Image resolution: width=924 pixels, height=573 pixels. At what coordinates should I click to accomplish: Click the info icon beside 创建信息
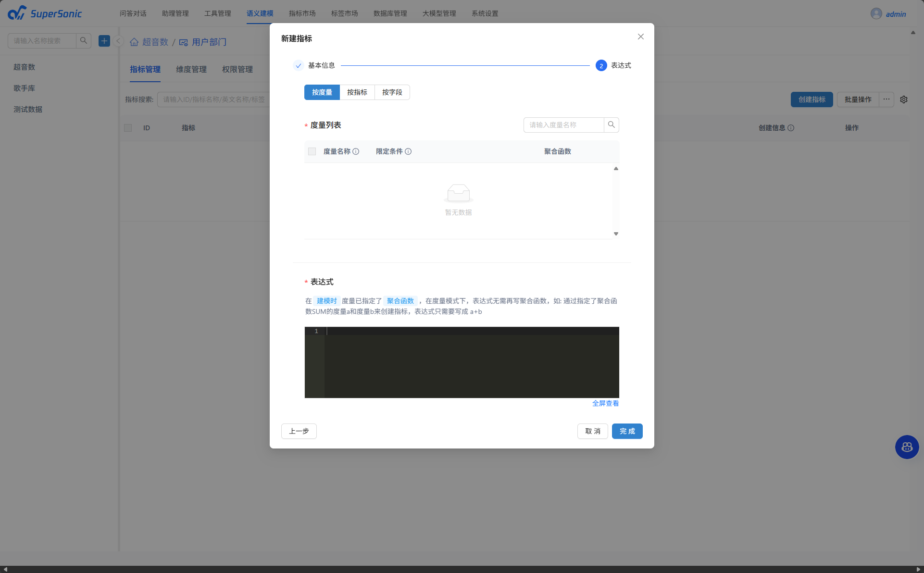(791, 128)
